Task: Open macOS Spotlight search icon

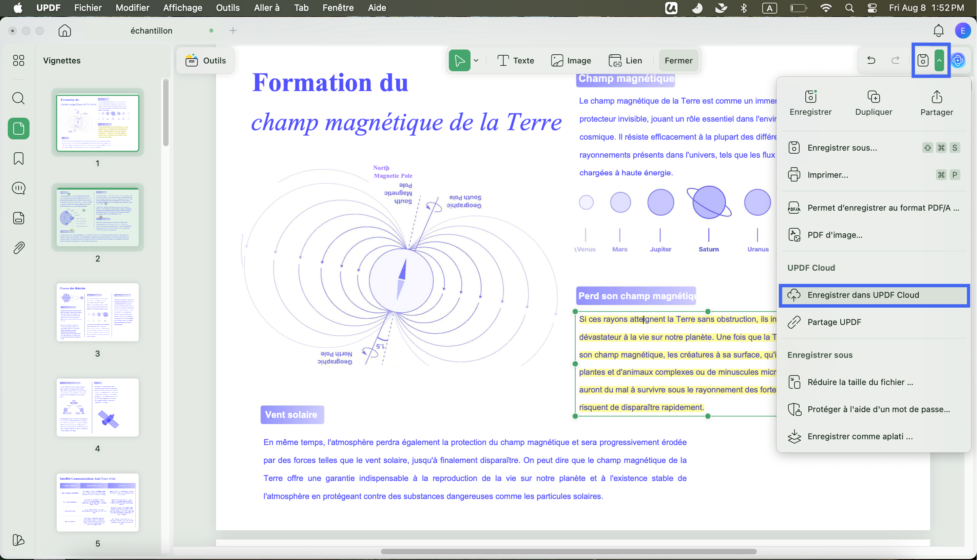Action: tap(849, 8)
